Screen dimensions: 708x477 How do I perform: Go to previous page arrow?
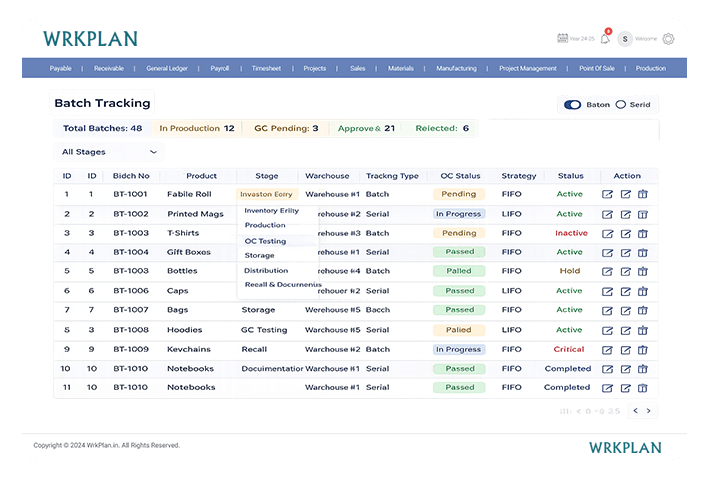tap(636, 411)
